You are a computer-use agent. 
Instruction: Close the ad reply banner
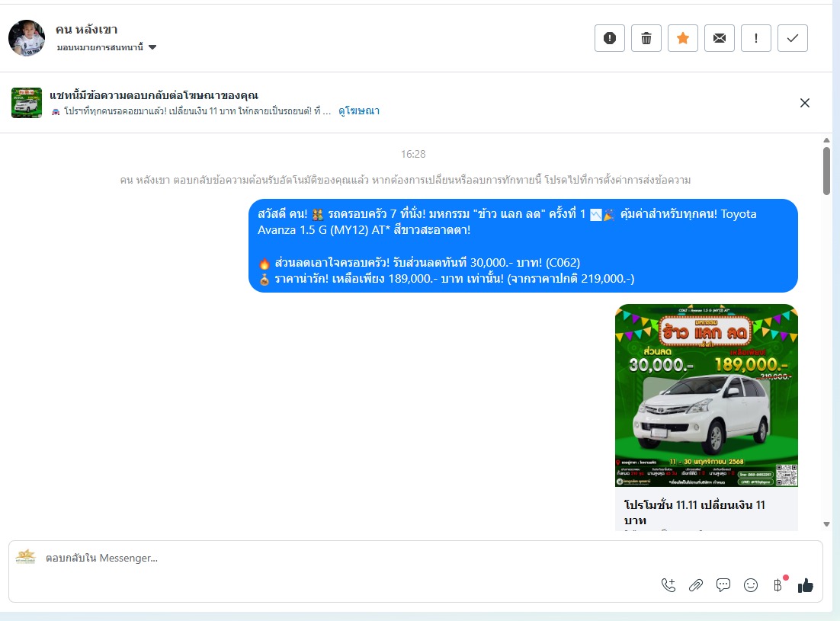click(805, 103)
